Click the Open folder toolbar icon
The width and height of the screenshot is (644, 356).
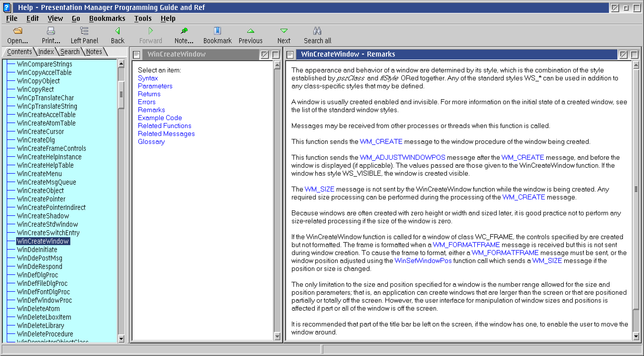point(17,31)
